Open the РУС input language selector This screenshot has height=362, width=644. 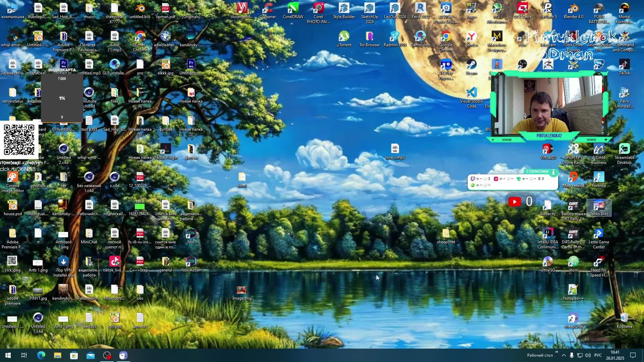(x=598, y=355)
